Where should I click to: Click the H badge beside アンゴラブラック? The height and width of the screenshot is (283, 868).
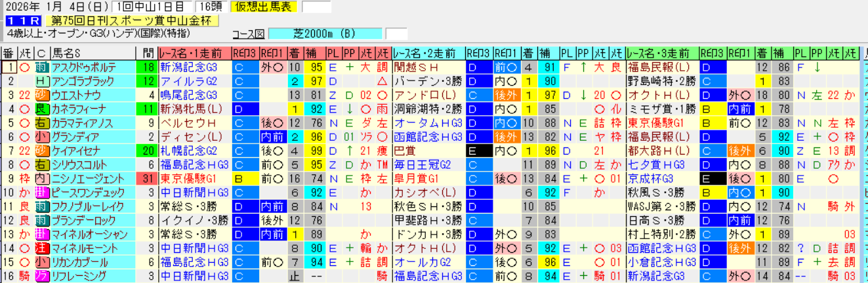[42, 81]
